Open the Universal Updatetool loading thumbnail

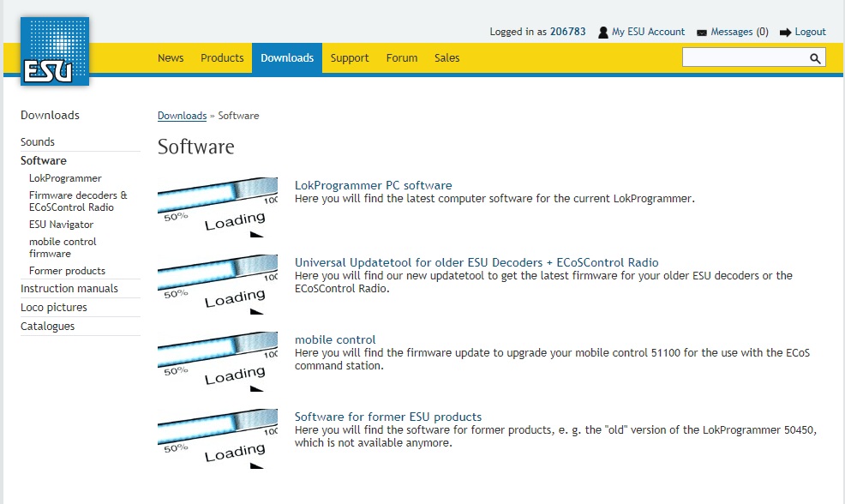pyautogui.click(x=218, y=284)
